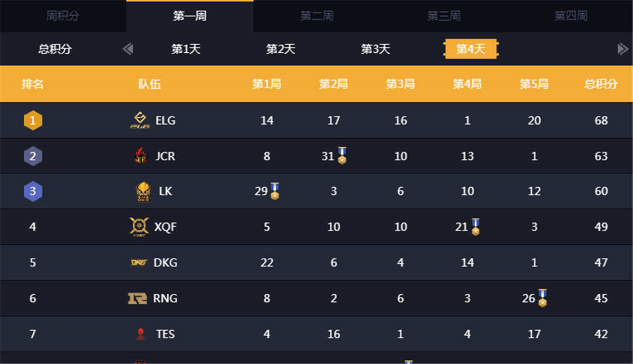Click the DKG team logo icon
The height and width of the screenshot is (364, 633).
click(139, 263)
